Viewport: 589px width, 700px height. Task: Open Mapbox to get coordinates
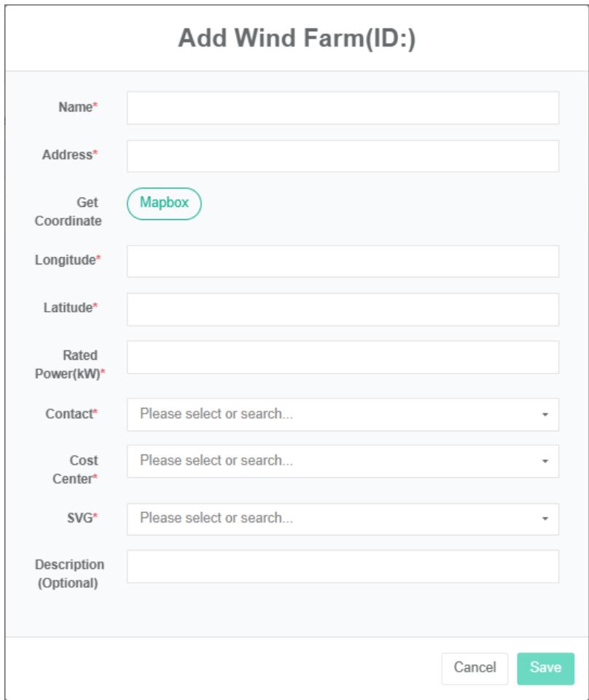point(164,204)
